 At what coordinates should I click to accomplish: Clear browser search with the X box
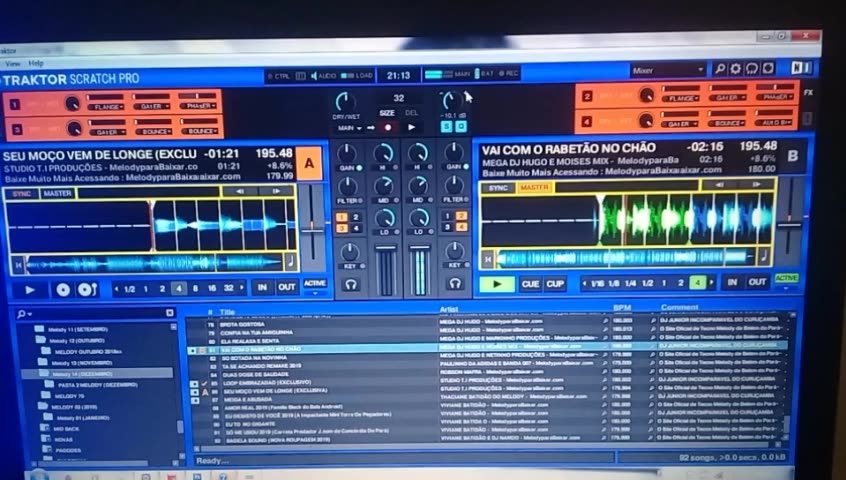tap(169, 313)
